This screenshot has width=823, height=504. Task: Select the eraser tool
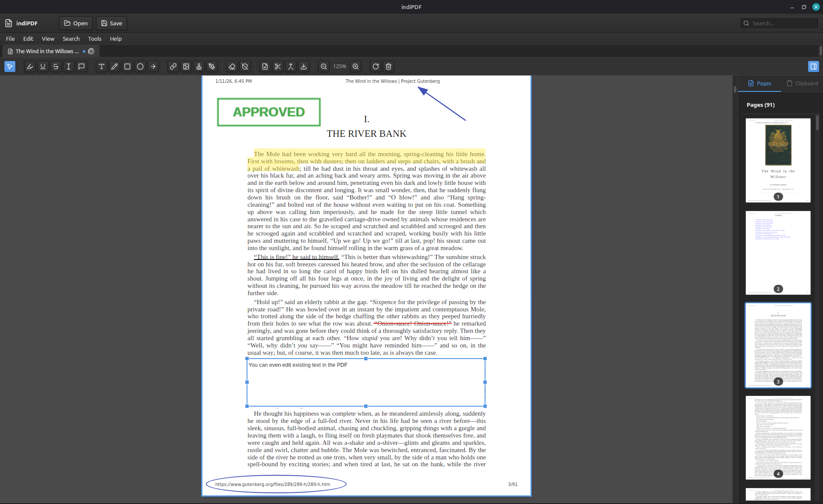232,66
